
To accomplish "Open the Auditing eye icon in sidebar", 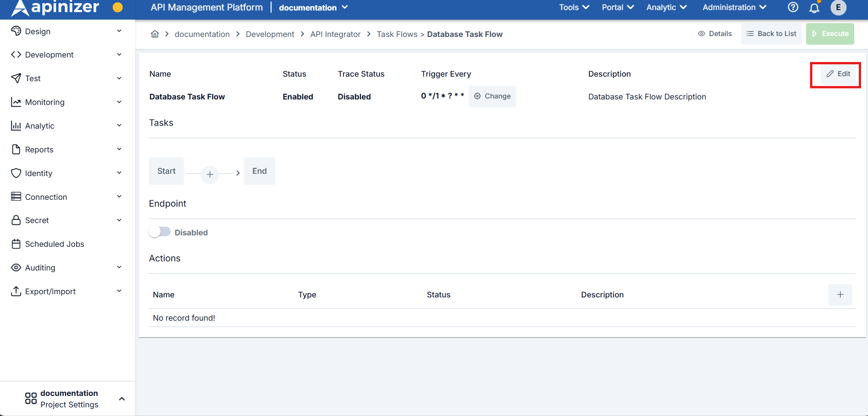I will 16,267.
